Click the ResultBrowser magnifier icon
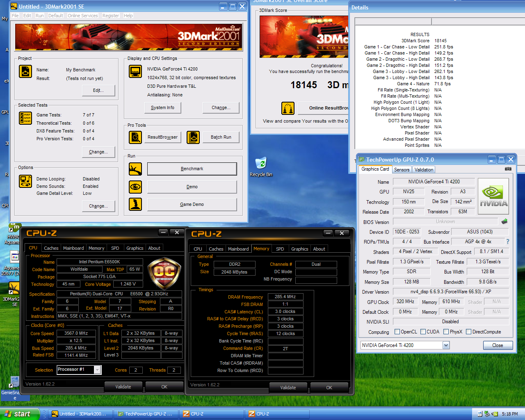525x420 pixels. (135, 137)
